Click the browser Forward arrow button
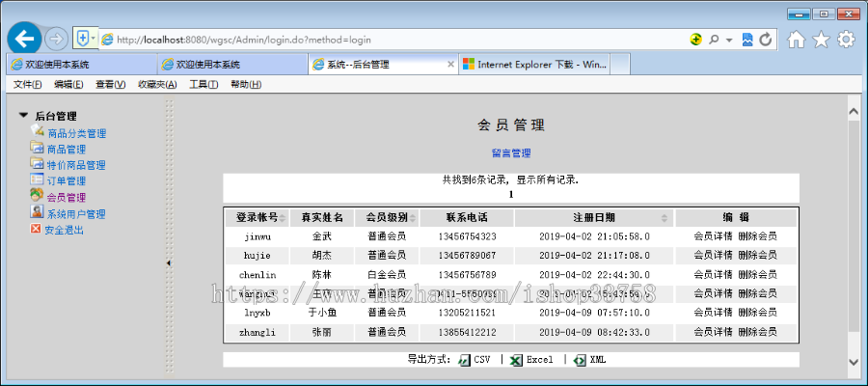Image resolution: width=868 pixels, height=386 pixels. click(x=56, y=39)
